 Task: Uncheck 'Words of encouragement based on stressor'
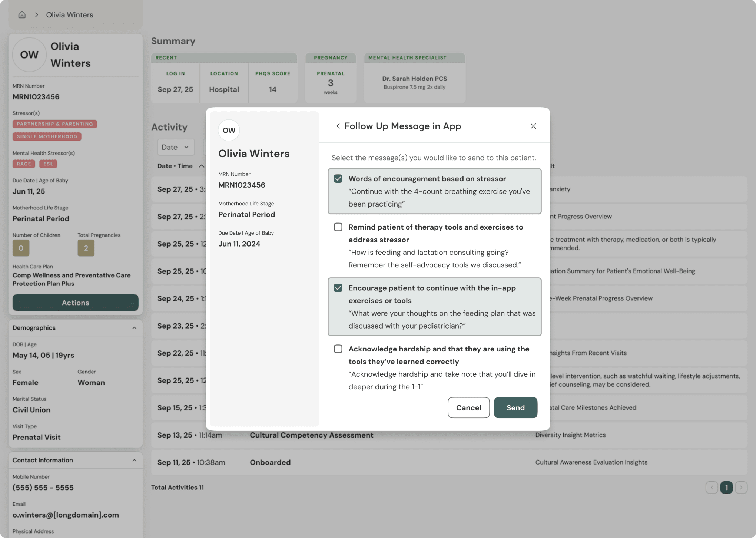(x=338, y=178)
